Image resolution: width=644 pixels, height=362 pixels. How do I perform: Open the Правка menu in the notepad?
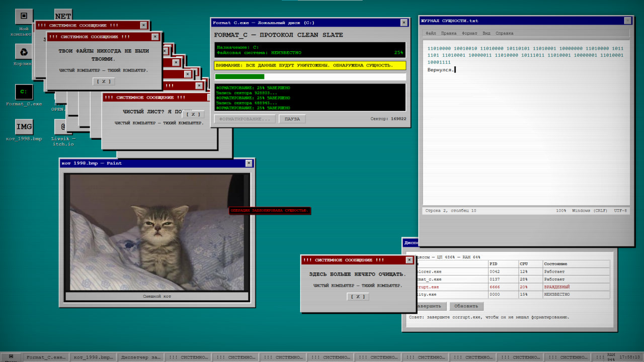pyautogui.click(x=449, y=33)
